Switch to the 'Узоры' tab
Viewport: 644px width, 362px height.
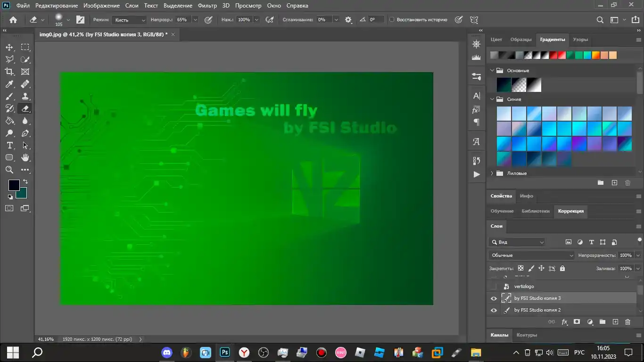tap(580, 40)
